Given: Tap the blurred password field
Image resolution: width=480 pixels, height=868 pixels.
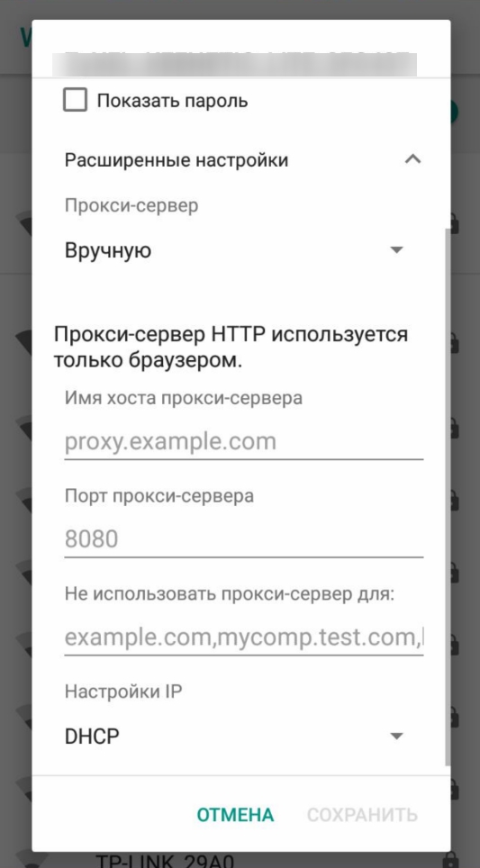Looking at the screenshot, I should [x=235, y=62].
